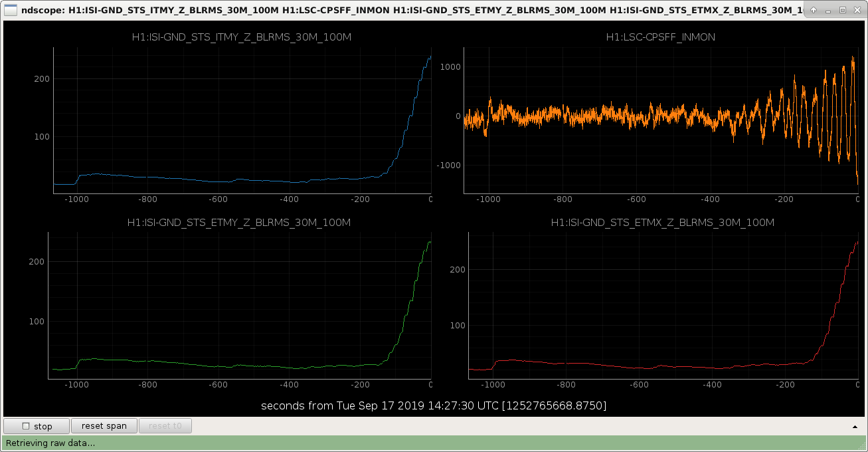Close the ndscope window
This screenshot has width=868, height=452.
tap(857, 10)
